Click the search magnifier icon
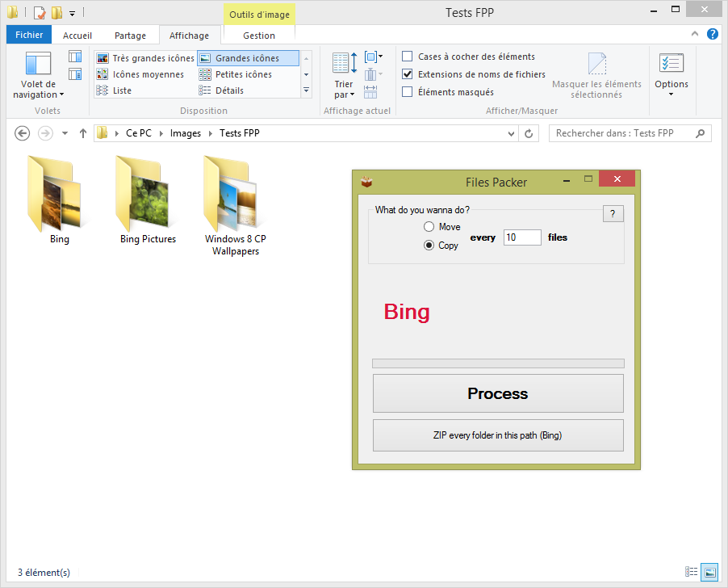The width and height of the screenshot is (728, 588). 700,133
